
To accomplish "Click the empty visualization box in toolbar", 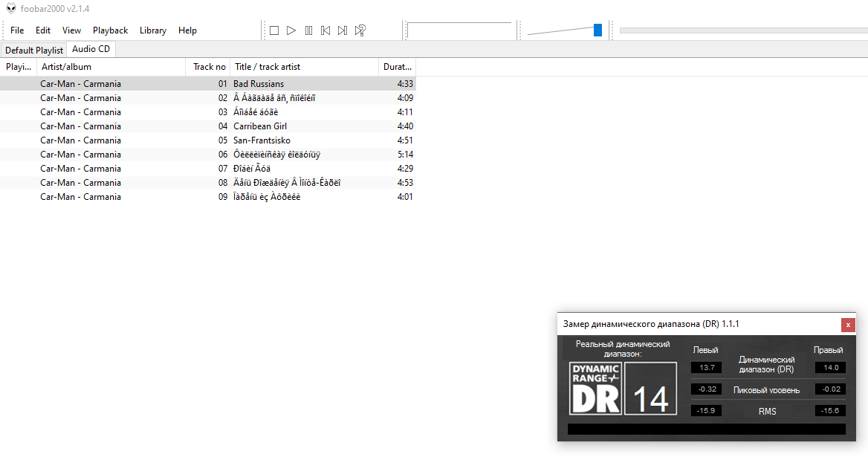I will tap(459, 30).
